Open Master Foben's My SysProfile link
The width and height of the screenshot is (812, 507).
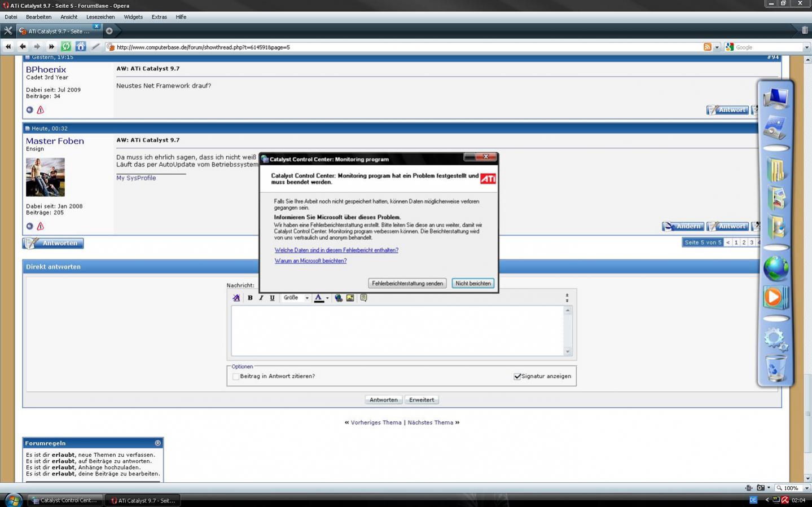tap(136, 178)
